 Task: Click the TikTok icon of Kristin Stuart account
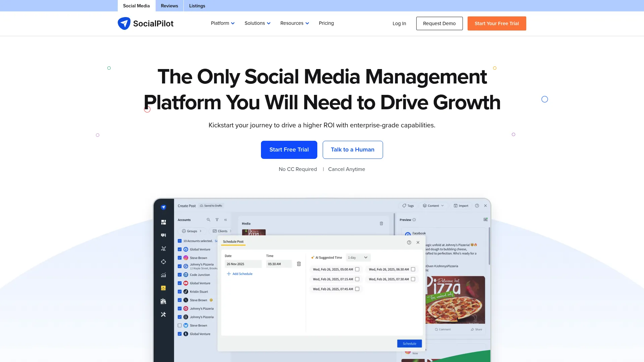186,292
